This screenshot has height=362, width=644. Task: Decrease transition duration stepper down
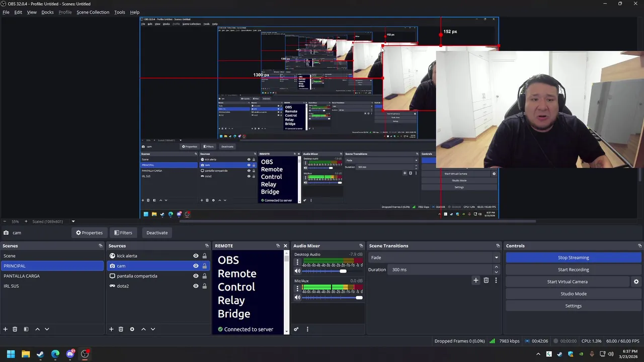point(496,272)
